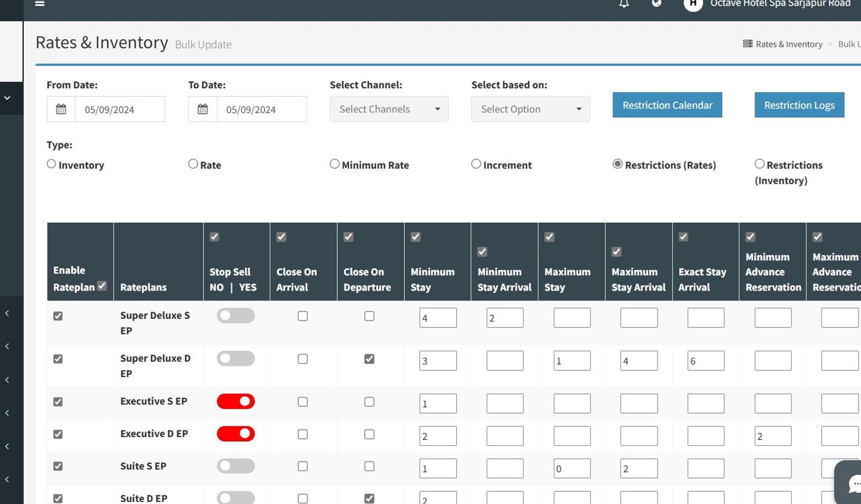Open To Date calendar icon
The image size is (861, 504).
203,109
